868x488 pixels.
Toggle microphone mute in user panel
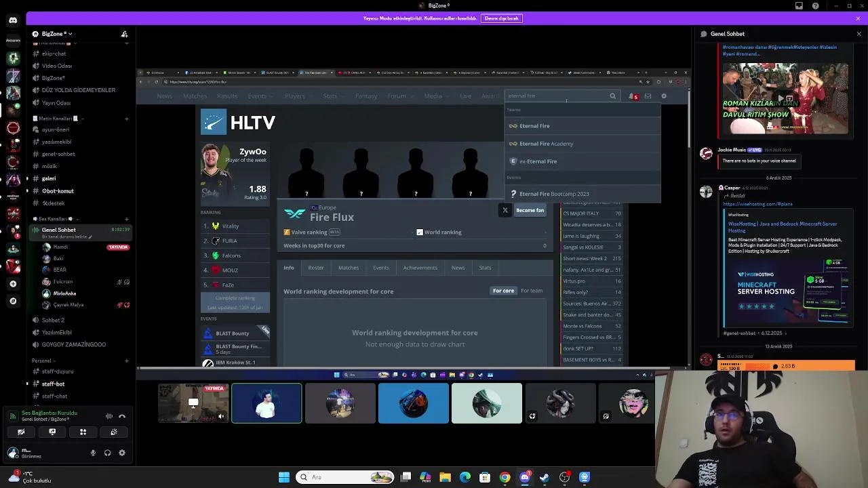93,453
